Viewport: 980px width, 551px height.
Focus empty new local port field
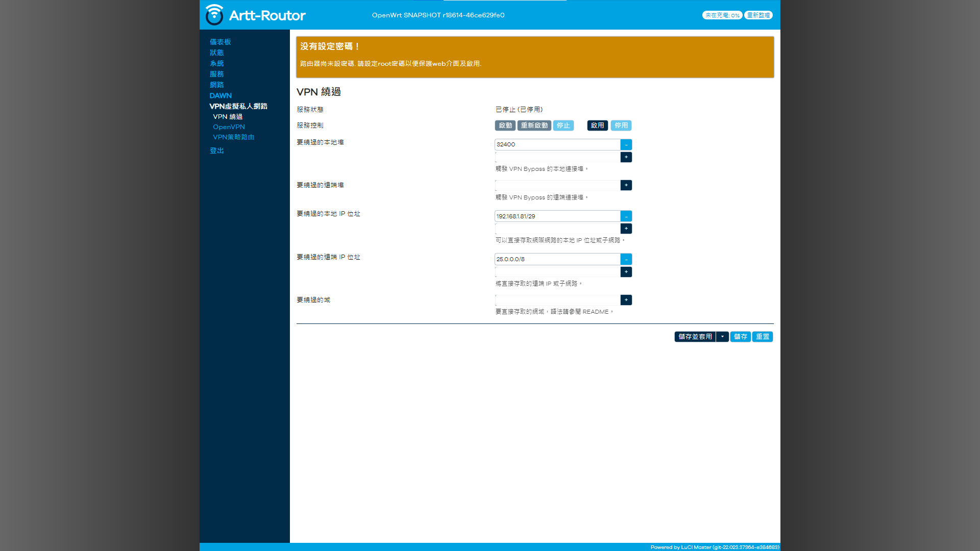(x=557, y=157)
